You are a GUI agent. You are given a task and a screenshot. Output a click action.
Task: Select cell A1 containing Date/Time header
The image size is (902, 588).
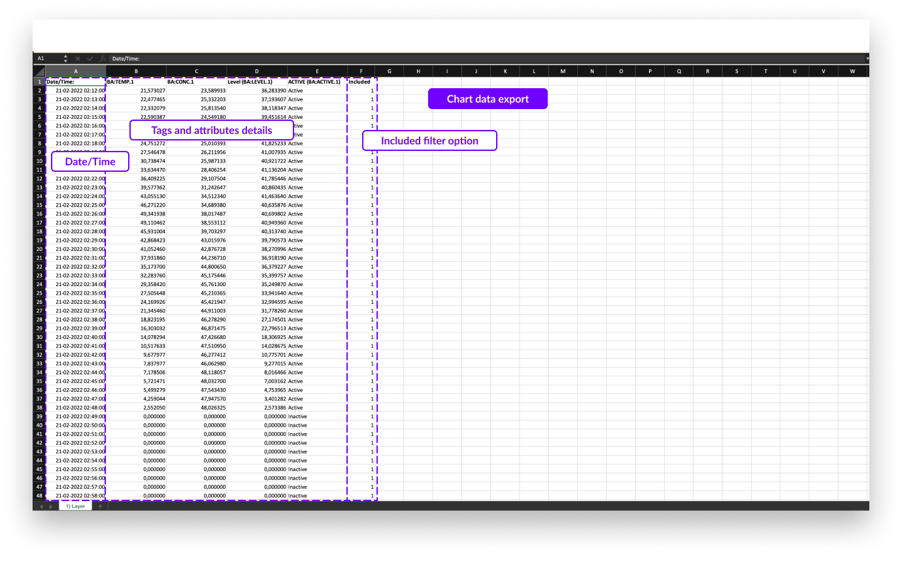(75, 81)
